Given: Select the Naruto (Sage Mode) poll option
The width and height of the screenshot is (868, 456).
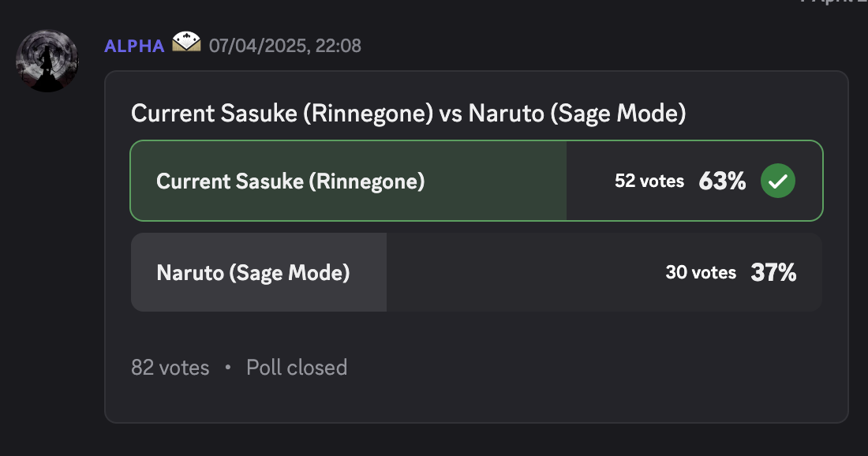Looking at the screenshot, I should [x=477, y=272].
